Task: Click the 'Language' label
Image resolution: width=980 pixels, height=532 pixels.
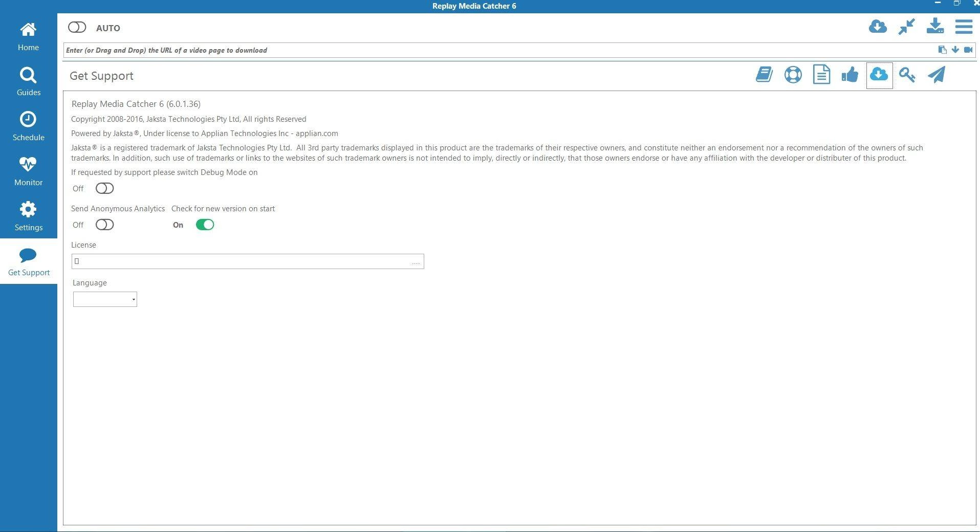Action: pyautogui.click(x=90, y=283)
